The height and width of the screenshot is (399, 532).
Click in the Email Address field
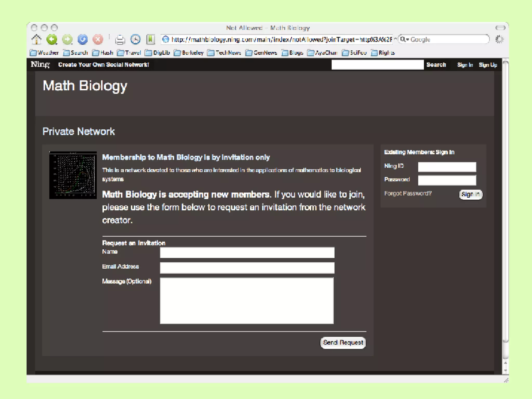247,268
